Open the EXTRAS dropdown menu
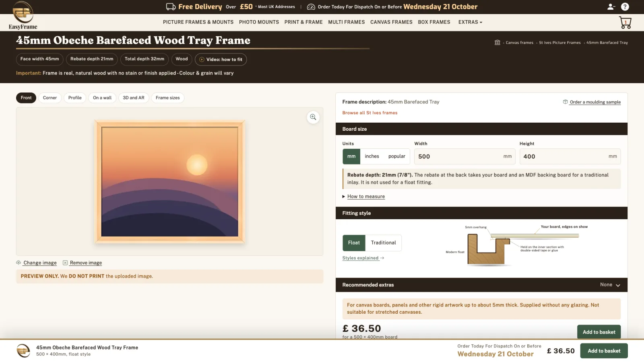Viewport: 644px width, 362px height. [470, 22]
